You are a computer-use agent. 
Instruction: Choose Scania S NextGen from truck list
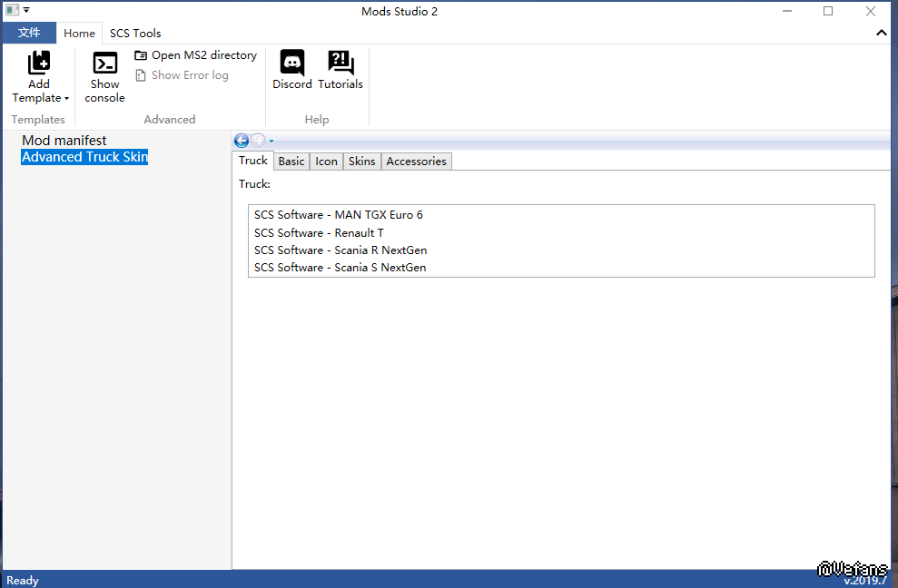click(x=340, y=268)
